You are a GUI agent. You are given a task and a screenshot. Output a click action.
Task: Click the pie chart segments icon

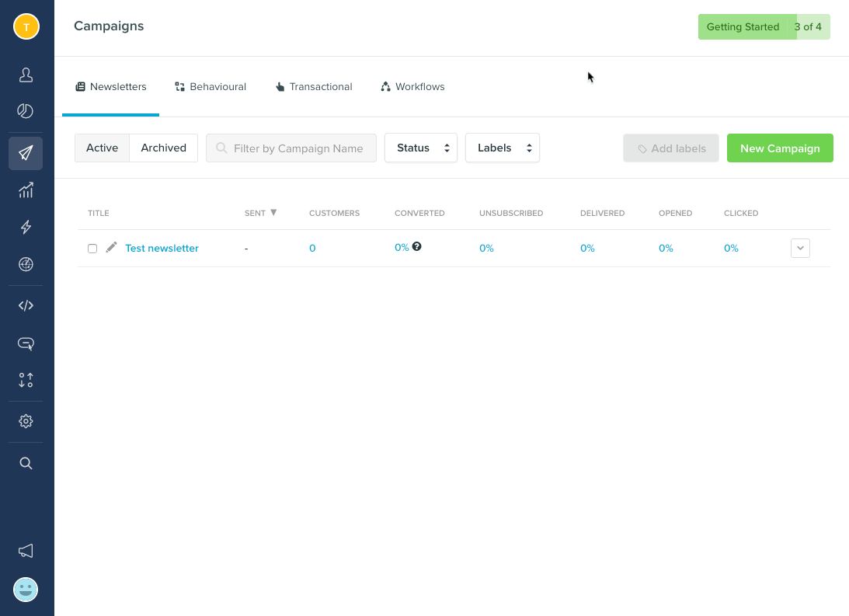(x=26, y=111)
